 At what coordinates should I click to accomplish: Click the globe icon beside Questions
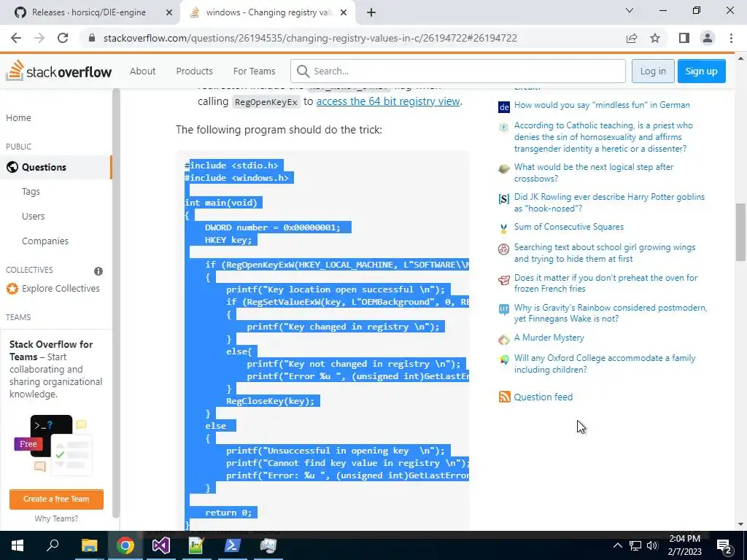(x=12, y=167)
